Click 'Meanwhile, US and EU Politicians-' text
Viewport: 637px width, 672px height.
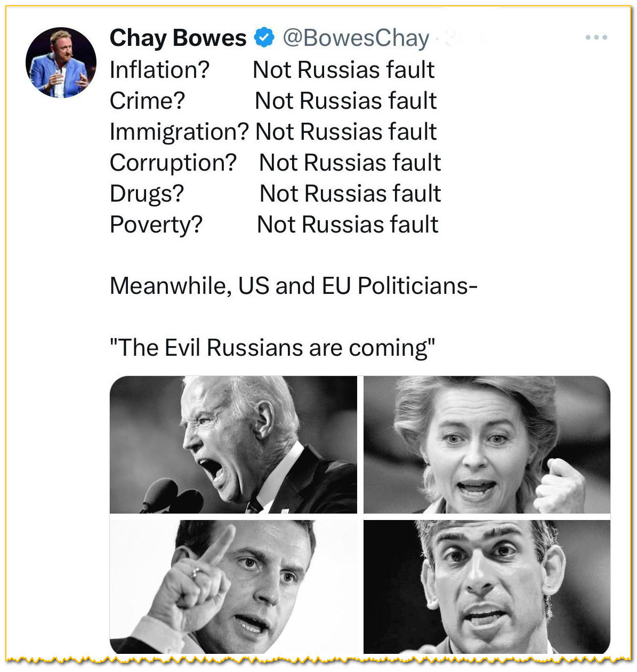[293, 286]
